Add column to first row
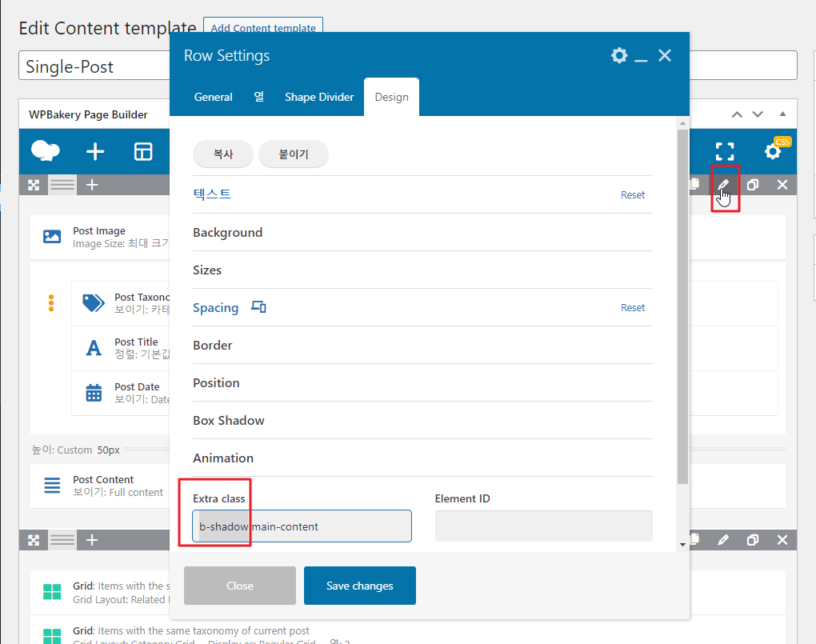The width and height of the screenshot is (816, 644). pos(92,185)
